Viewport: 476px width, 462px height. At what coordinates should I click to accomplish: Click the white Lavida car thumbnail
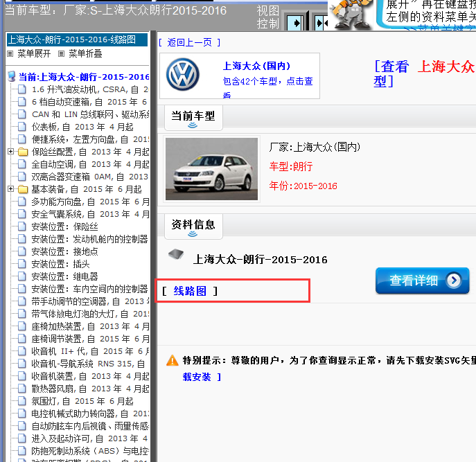point(211,169)
